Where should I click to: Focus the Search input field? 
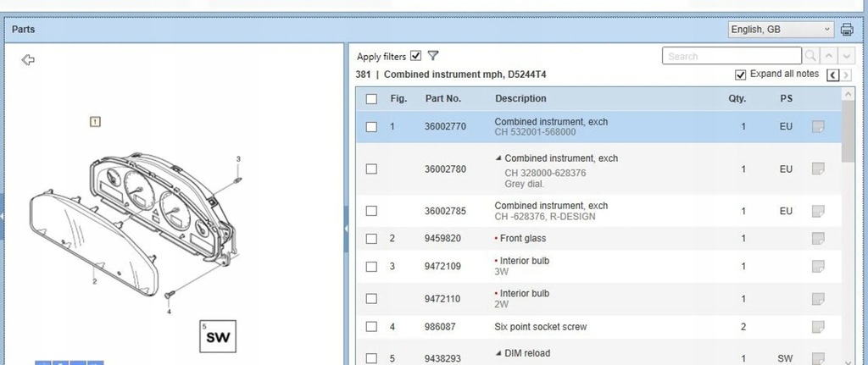pos(732,56)
